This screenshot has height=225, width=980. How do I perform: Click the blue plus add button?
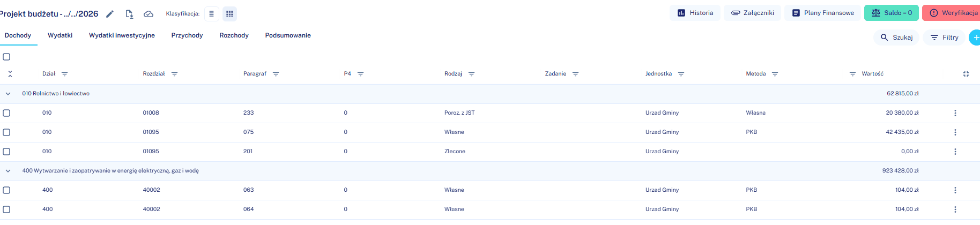[975, 37]
